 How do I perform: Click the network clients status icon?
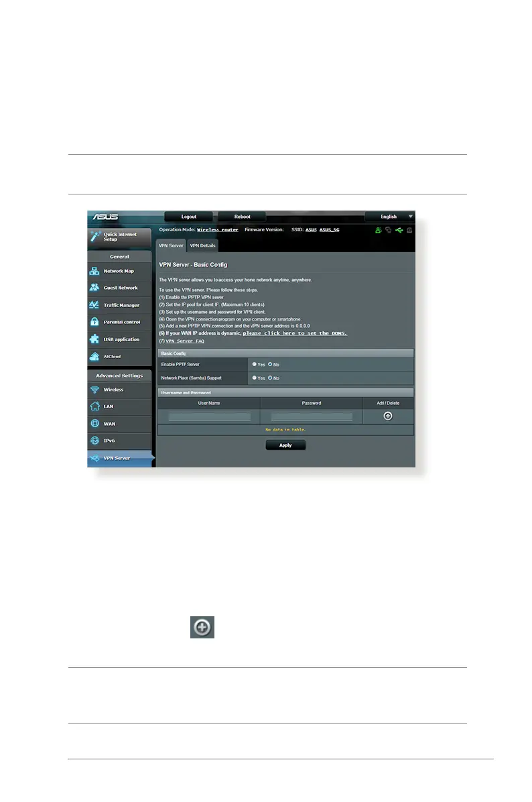(x=389, y=230)
